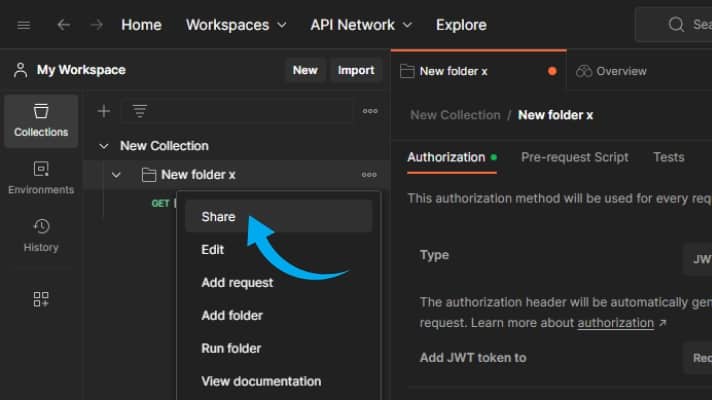
Task: Click folder icon beside New folder x
Action: click(148, 175)
